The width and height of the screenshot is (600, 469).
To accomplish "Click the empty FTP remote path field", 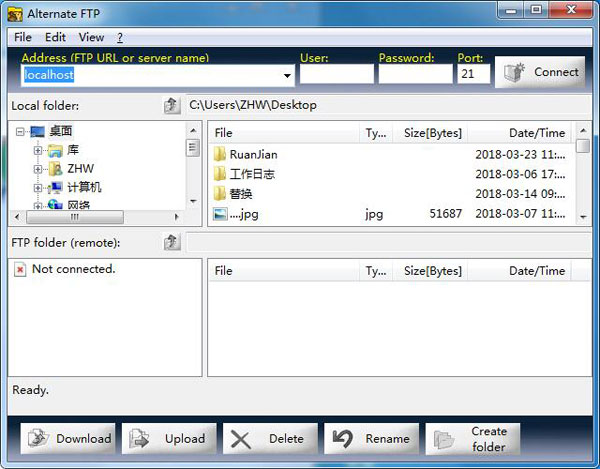I will (388, 243).
